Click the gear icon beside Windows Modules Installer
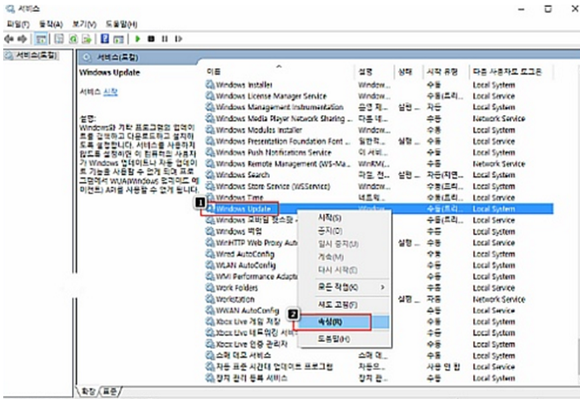The width and height of the screenshot is (580, 399). click(x=210, y=130)
